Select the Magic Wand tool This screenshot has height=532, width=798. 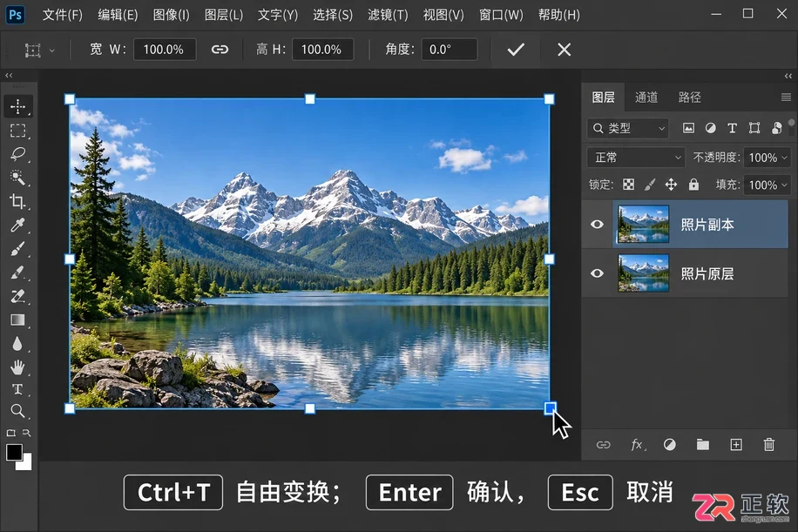[x=17, y=178]
